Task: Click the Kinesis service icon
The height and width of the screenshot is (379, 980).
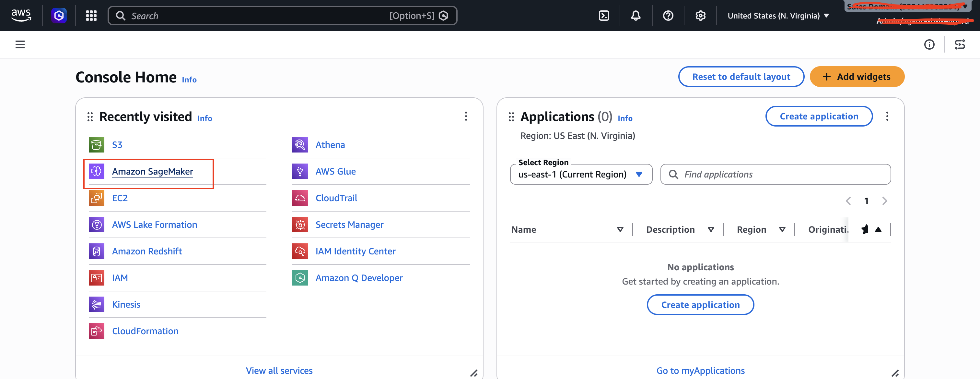Action: click(97, 305)
